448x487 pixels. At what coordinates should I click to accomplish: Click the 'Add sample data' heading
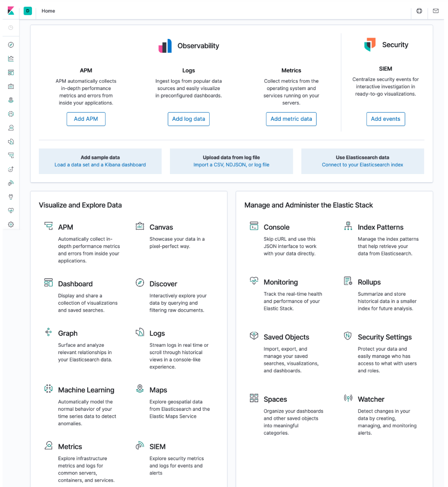point(100,158)
